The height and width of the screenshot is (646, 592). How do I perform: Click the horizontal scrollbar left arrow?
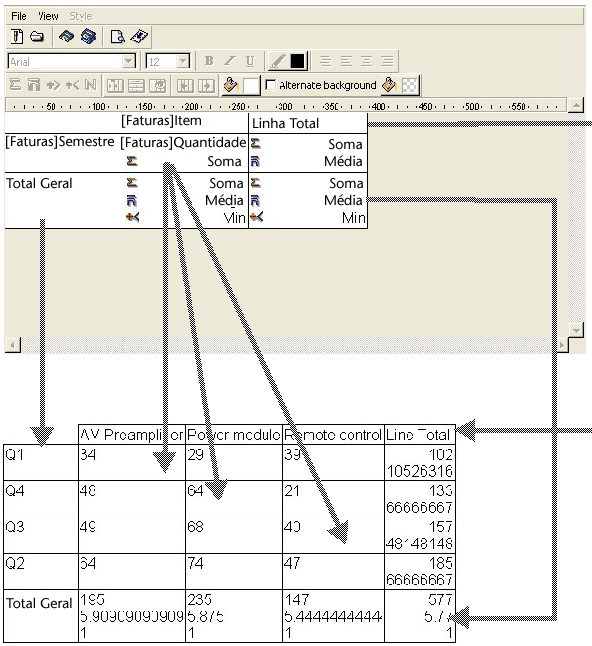pos(13,345)
